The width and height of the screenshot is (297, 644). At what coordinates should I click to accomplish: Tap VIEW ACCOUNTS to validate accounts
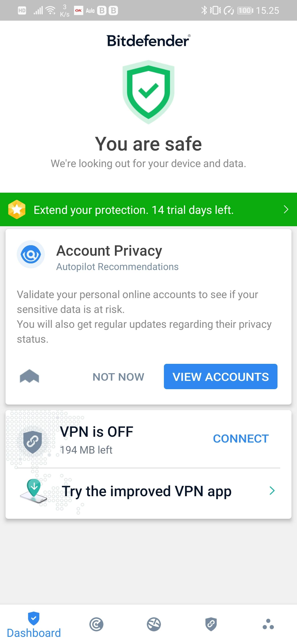[x=221, y=377]
